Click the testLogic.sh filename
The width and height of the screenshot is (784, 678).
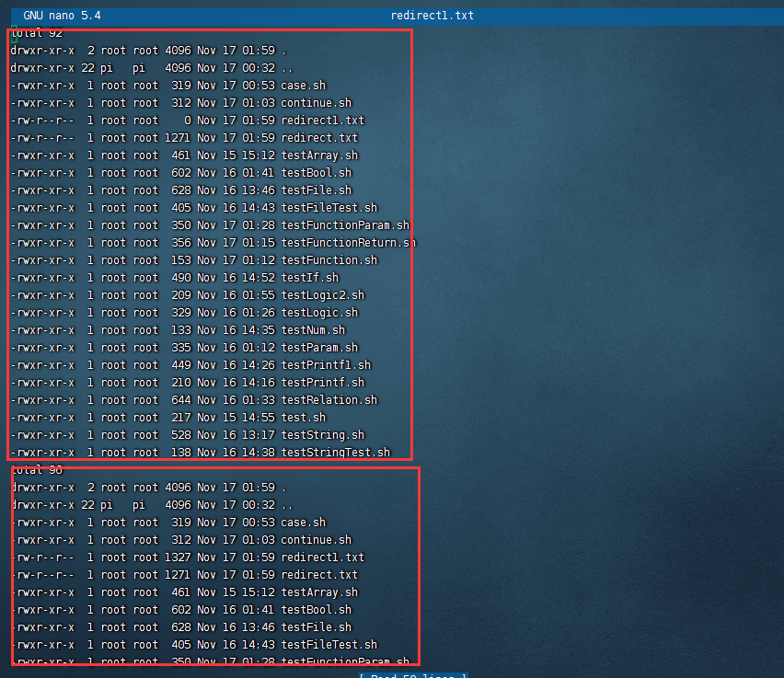point(319,313)
